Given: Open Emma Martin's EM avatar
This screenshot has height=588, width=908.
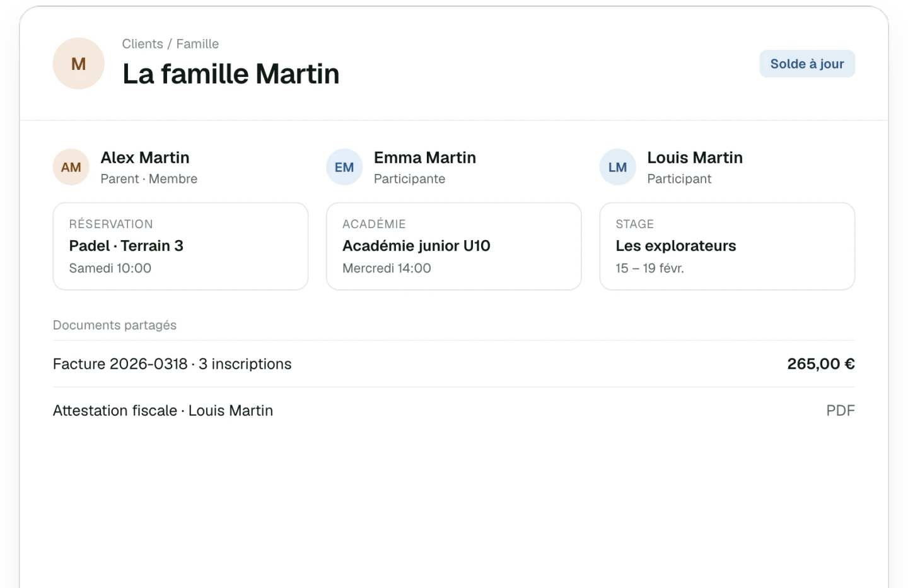Looking at the screenshot, I should click(344, 167).
